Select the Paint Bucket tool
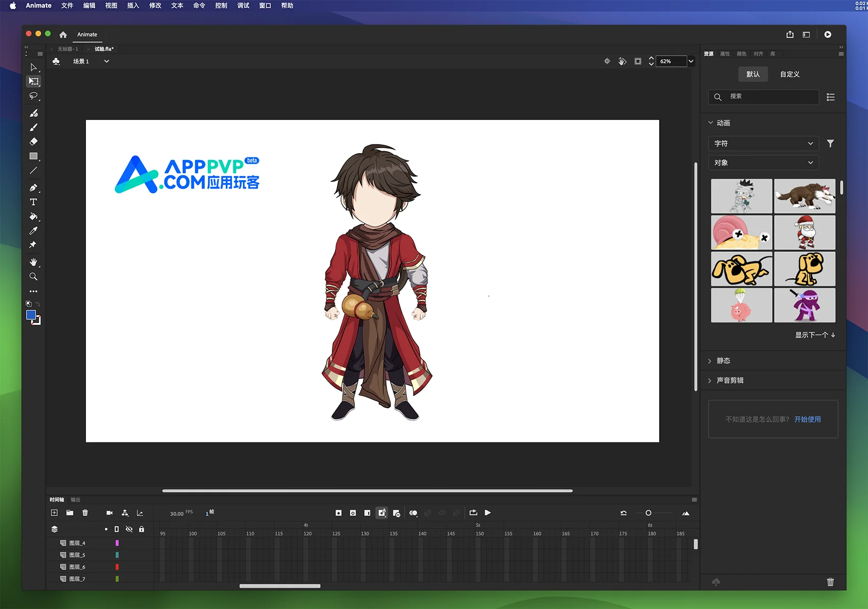868x609 pixels. (33, 217)
